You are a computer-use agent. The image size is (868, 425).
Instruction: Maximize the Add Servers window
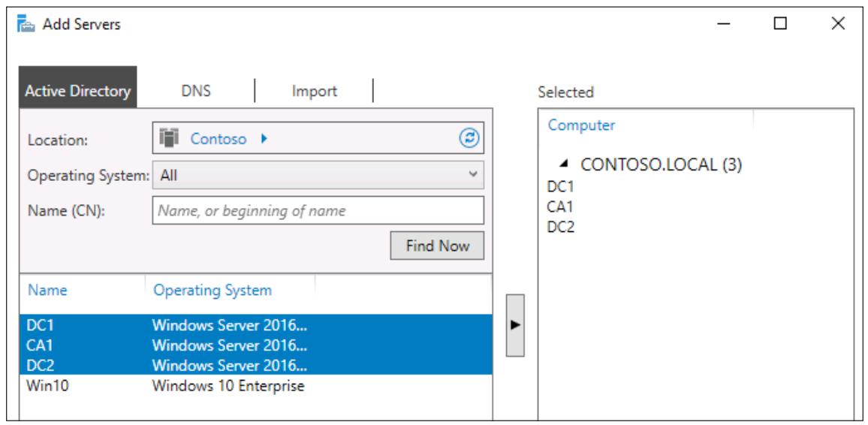point(781,24)
